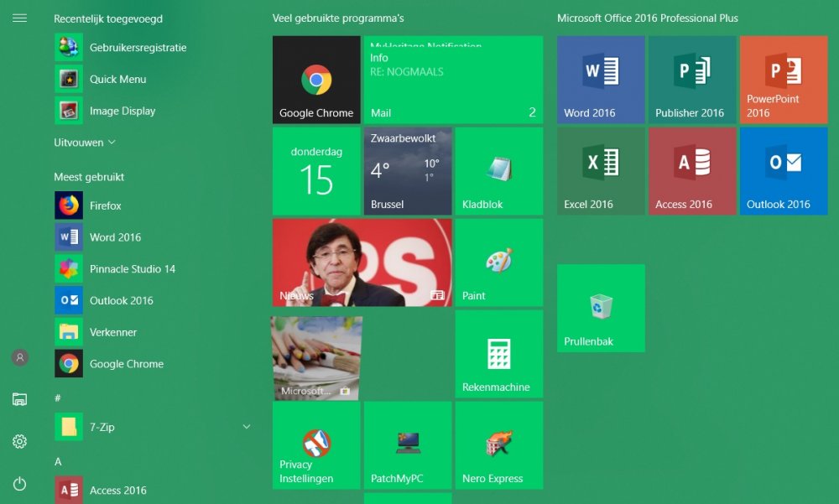Viewport: 839px width, 504px height.
Task: Open Verkenner from the list
Action: click(x=153, y=332)
